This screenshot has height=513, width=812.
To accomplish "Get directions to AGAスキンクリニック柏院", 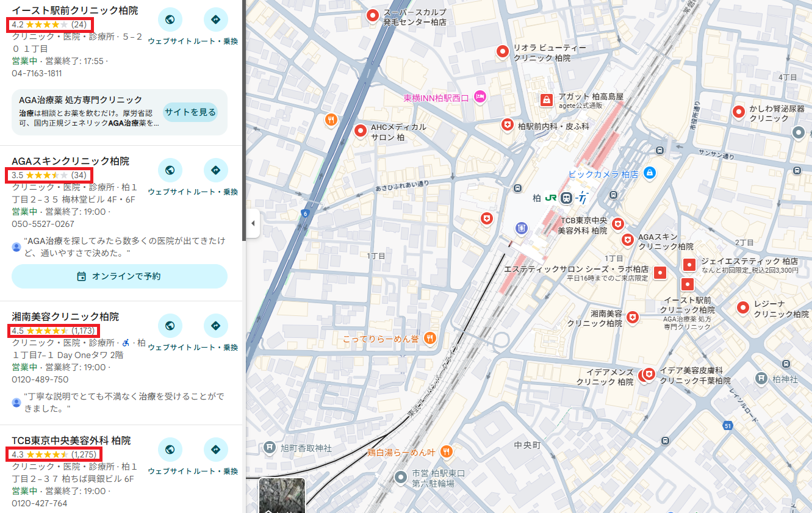I will [215, 170].
